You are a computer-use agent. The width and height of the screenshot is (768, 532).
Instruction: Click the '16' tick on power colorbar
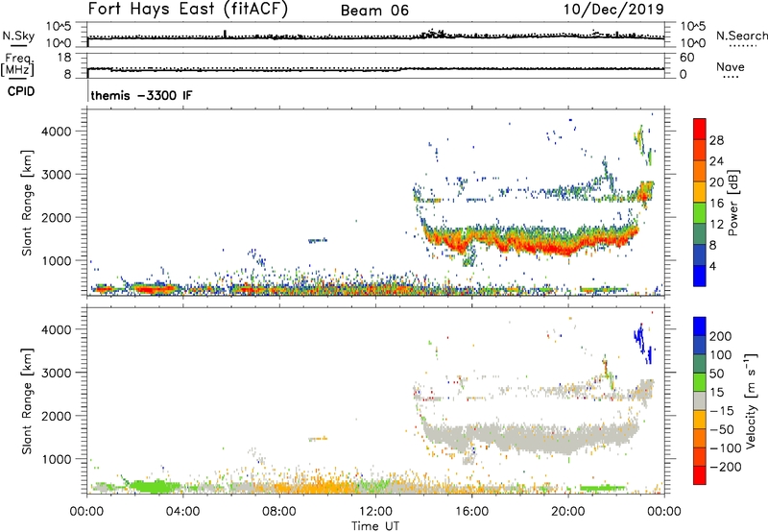(716, 204)
